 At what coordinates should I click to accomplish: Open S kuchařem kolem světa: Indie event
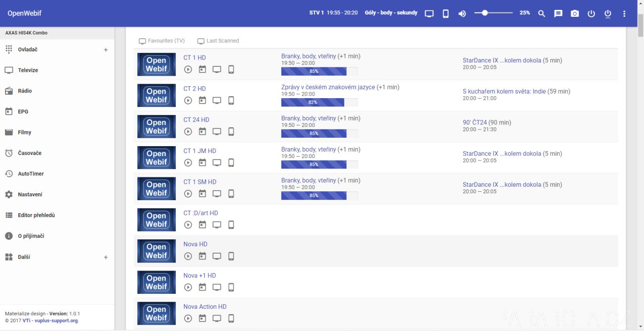tap(504, 91)
